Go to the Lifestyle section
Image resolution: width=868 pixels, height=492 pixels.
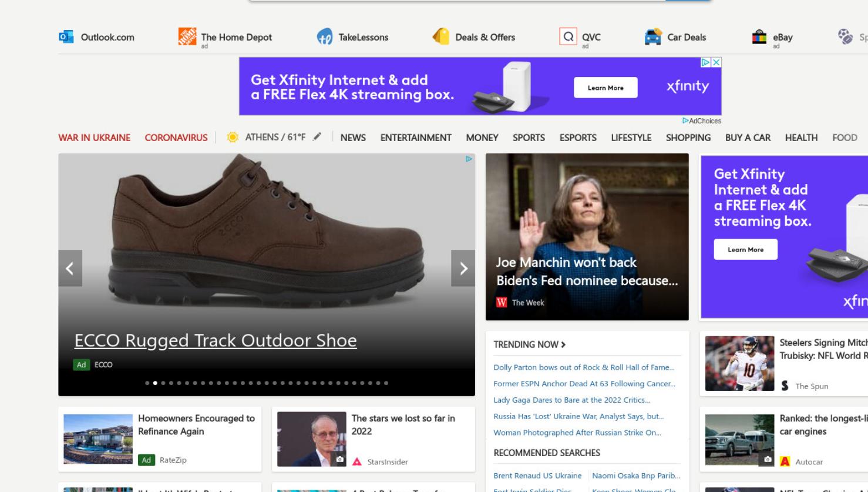[x=631, y=138]
